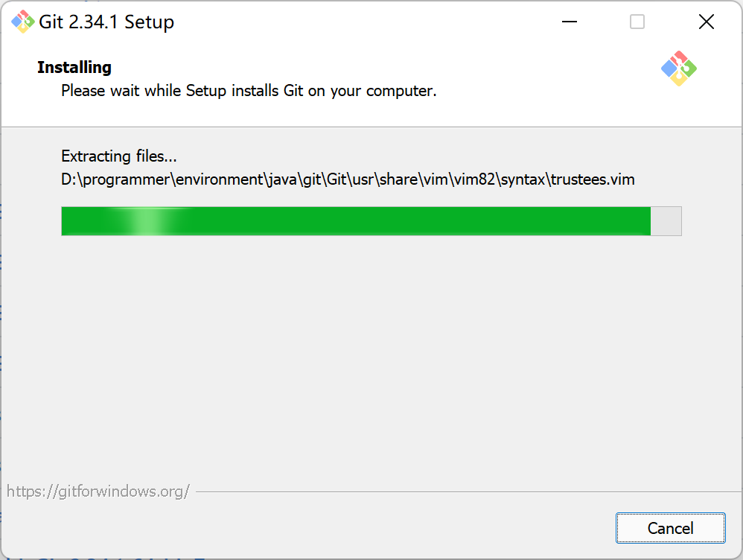This screenshot has width=743, height=560.
Task: Click the empty gray area below progress bar
Action: tap(371, 356)
